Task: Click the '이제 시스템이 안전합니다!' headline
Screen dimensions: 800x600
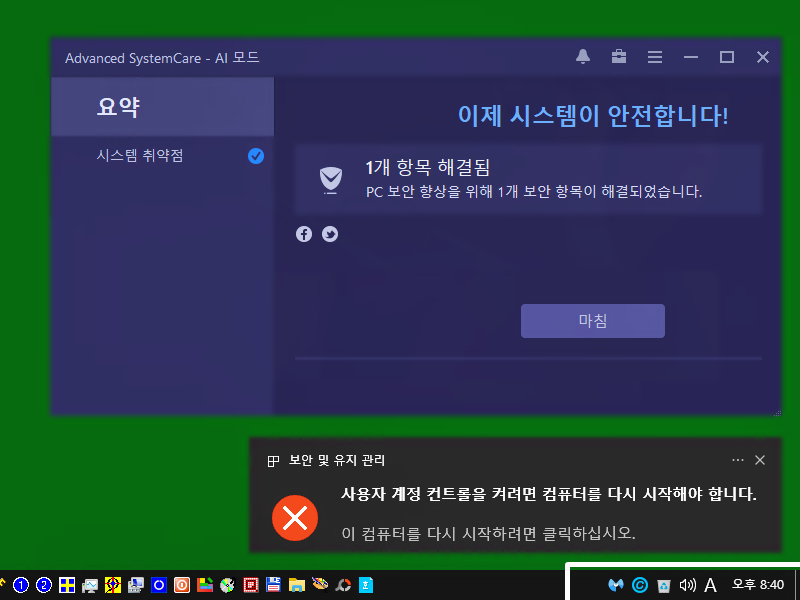Action: pos(593,116)
